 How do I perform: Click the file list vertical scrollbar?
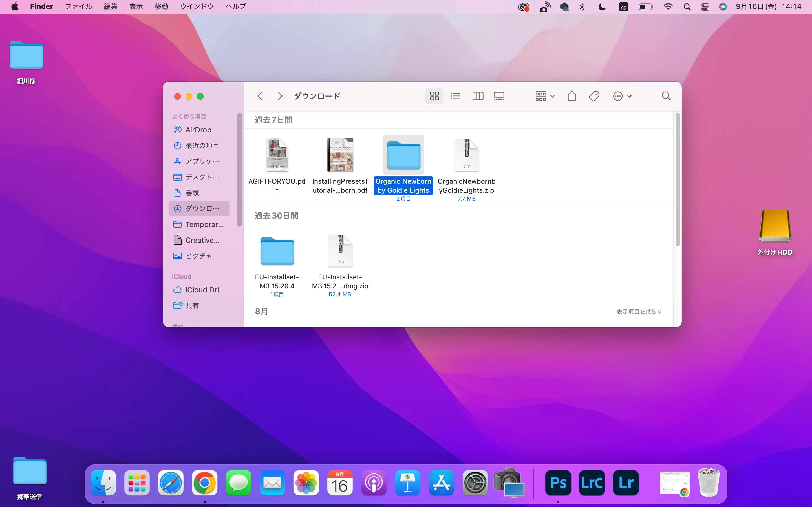678,179
